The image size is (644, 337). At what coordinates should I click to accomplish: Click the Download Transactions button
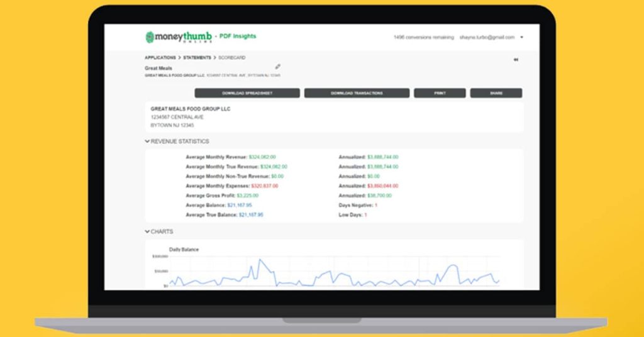point(357,93)
